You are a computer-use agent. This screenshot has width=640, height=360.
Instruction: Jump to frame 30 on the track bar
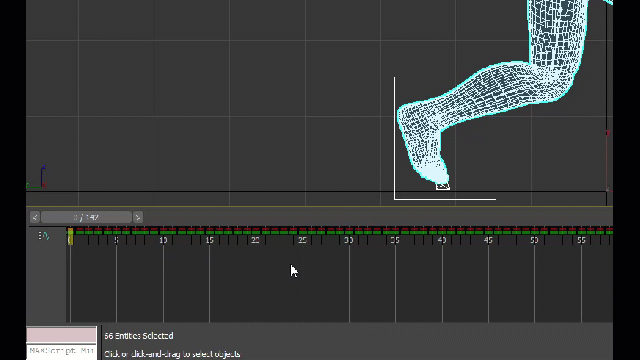click(x=349, y=240)
